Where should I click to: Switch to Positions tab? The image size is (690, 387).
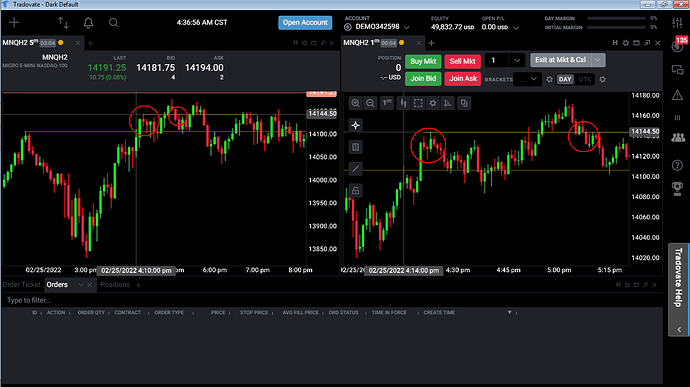coord(115,285)
